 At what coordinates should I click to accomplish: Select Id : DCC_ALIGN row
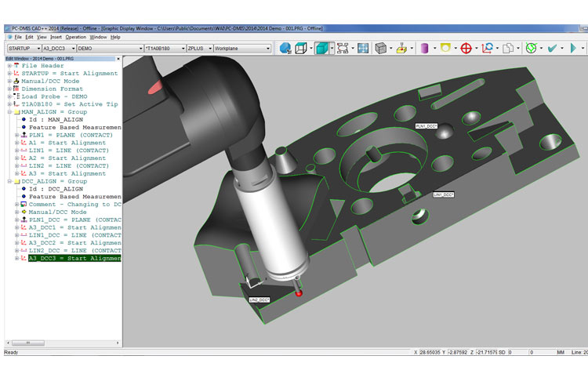[56, 189]
